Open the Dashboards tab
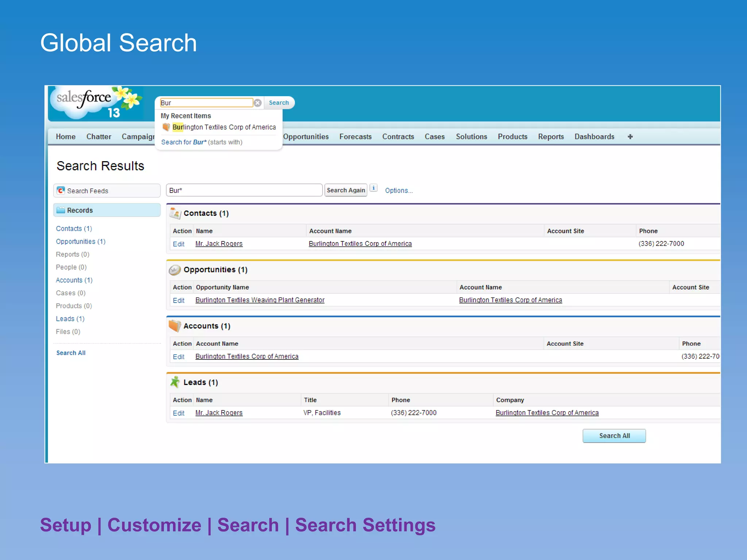The width and height of the screenshot is (747, 560). [x=594, y=137]
